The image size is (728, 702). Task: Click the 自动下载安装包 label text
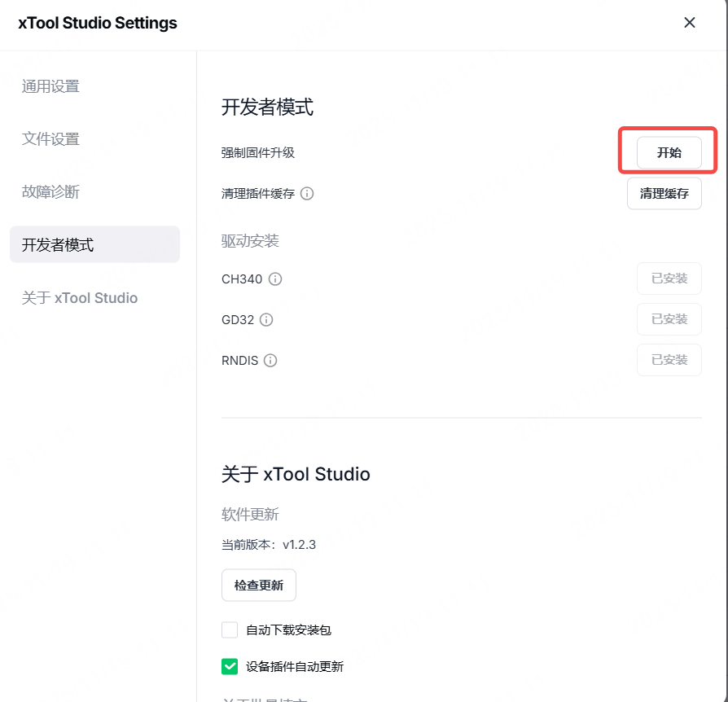[288, 630]
